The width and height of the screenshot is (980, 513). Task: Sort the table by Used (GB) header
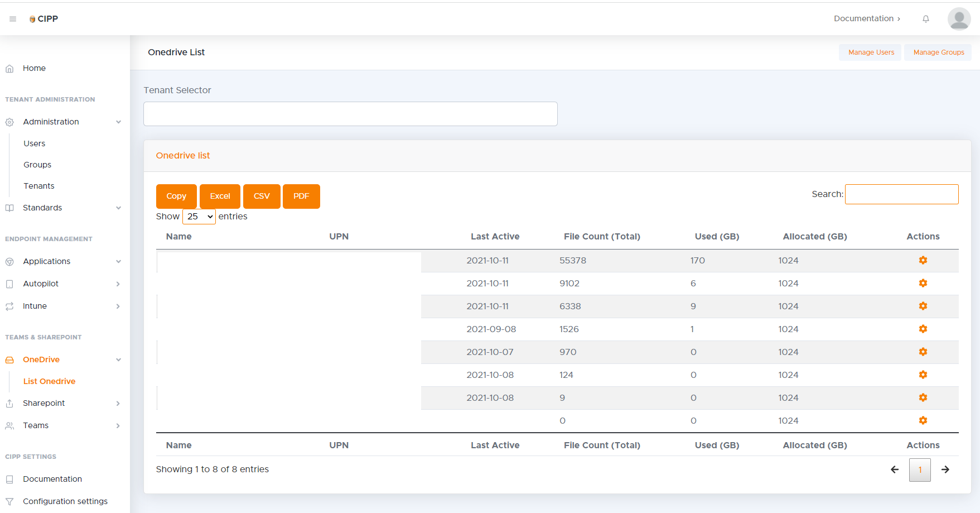pos(717,237)
